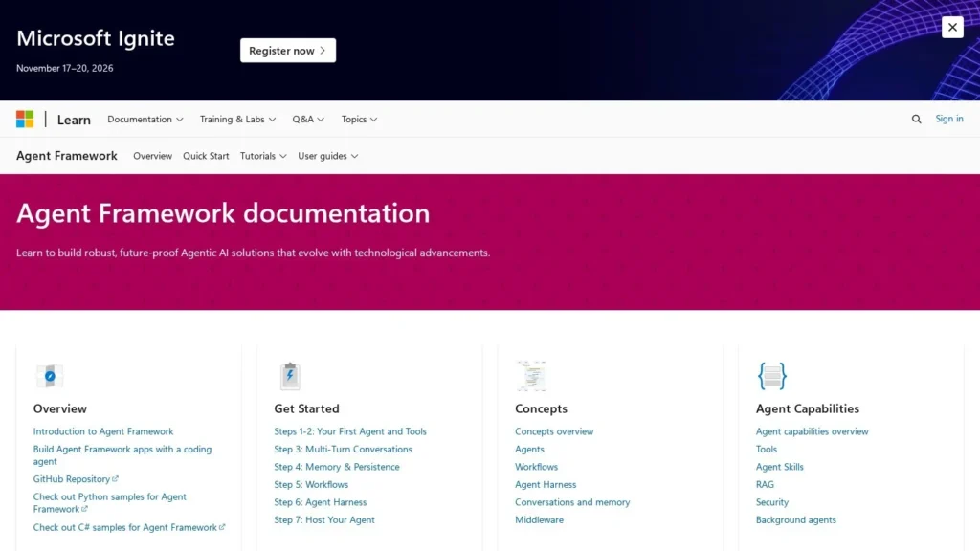Click the Microsoft Ignite banner title
This screenshot has width=980, height=551.
coord(96,38)
